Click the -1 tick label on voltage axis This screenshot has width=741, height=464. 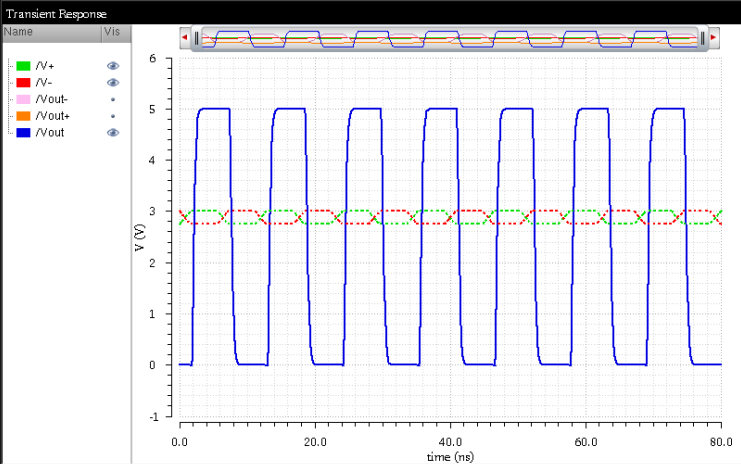[x=154, y=417]
